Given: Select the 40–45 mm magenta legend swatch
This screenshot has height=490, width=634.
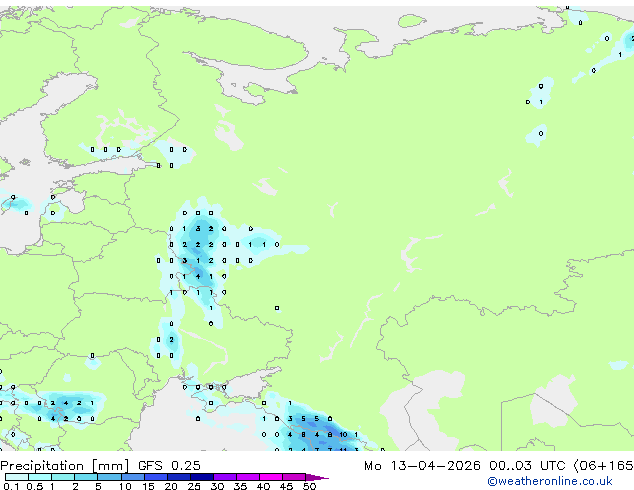Looking at the screenshot, I should (x=271, y=477).
